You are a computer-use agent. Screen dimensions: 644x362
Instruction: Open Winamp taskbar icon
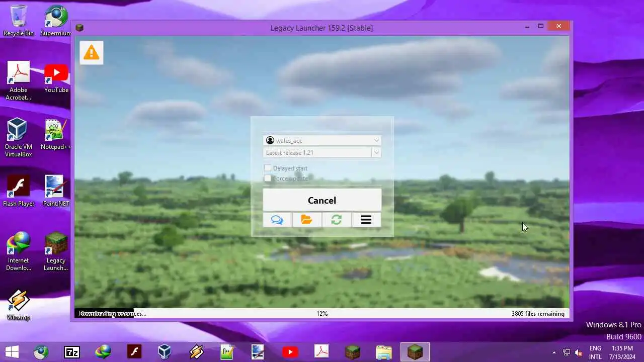coord(196,352)
